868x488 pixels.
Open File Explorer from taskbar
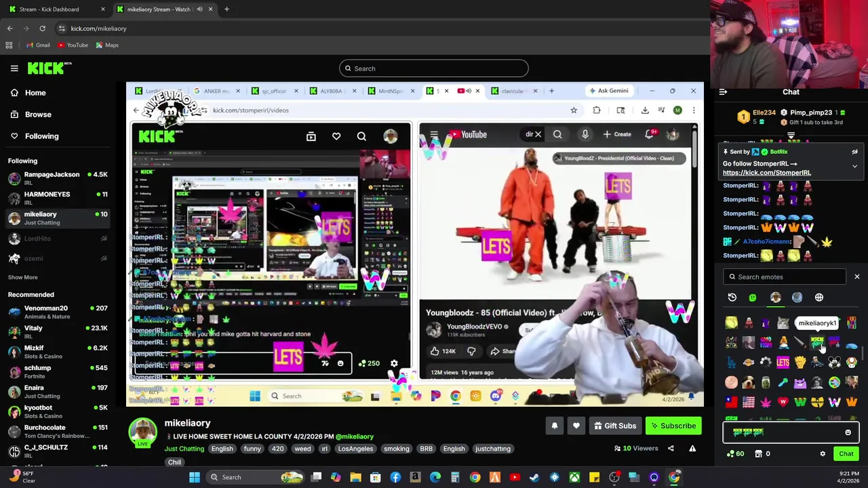point(355,477)
